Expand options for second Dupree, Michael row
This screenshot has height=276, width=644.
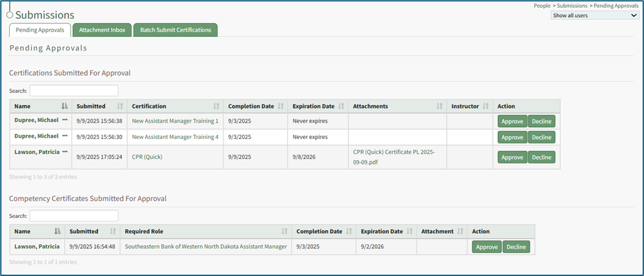65,136
